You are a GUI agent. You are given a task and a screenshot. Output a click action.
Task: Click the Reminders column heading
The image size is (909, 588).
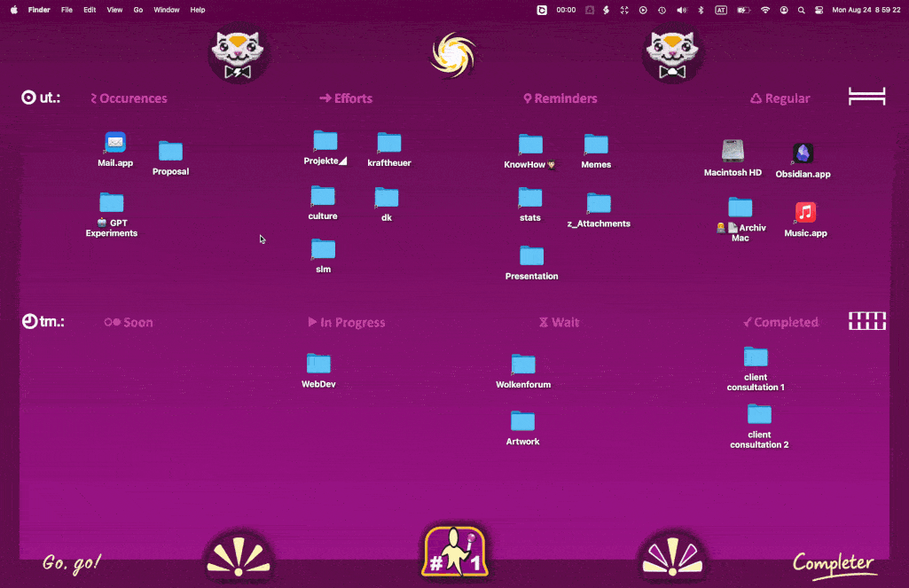560,98
